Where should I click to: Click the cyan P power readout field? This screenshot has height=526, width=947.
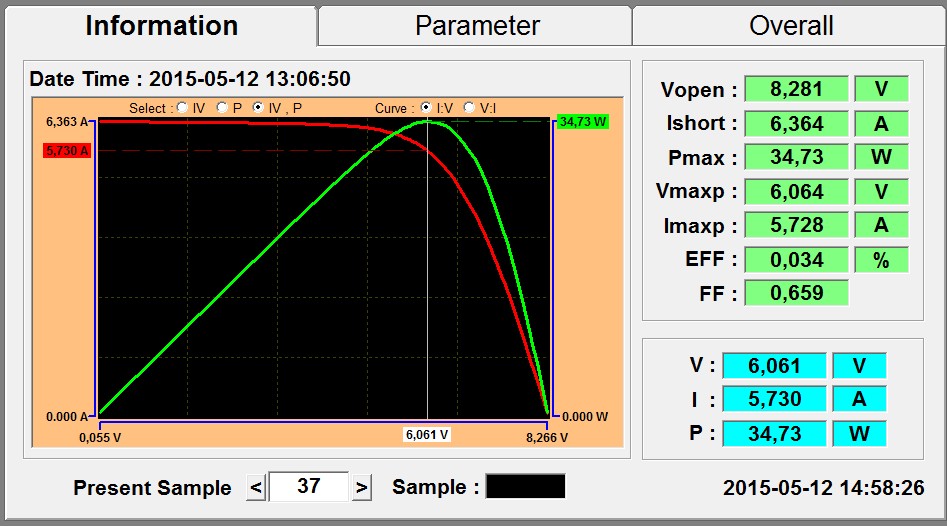[x=774, y=433]
